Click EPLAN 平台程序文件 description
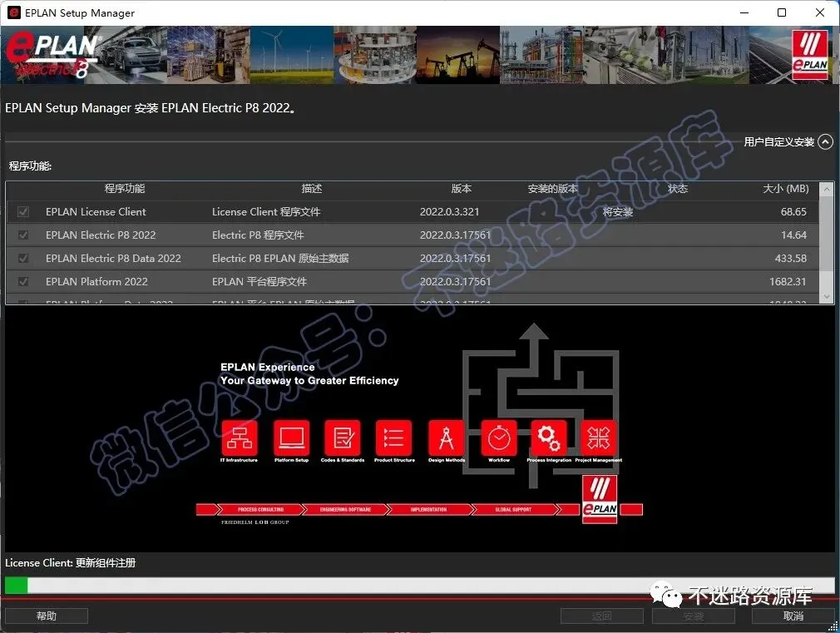 pyautogui.click(x=259, y=281)
